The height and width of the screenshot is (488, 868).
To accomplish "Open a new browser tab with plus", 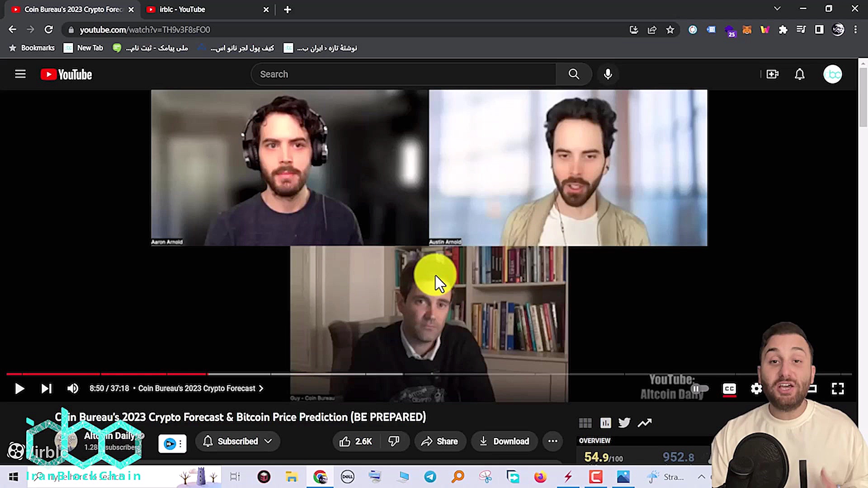I will (x=288, y=9).
